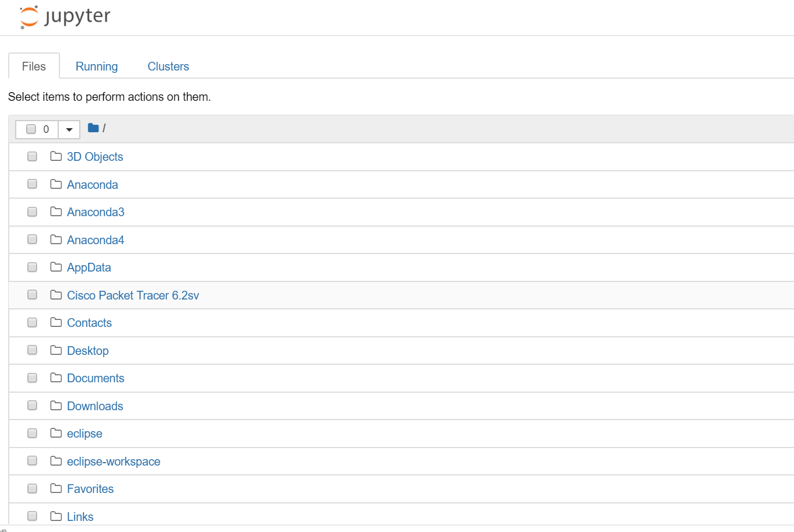The height and width of the screenshot is (532, 794).
Task: Click the folder icon beside eclipse-workspace
Action: click(x=56, y=461)
